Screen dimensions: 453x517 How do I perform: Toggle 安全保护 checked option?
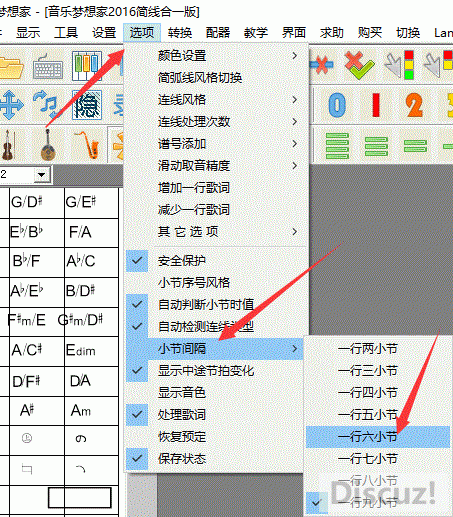215,260
